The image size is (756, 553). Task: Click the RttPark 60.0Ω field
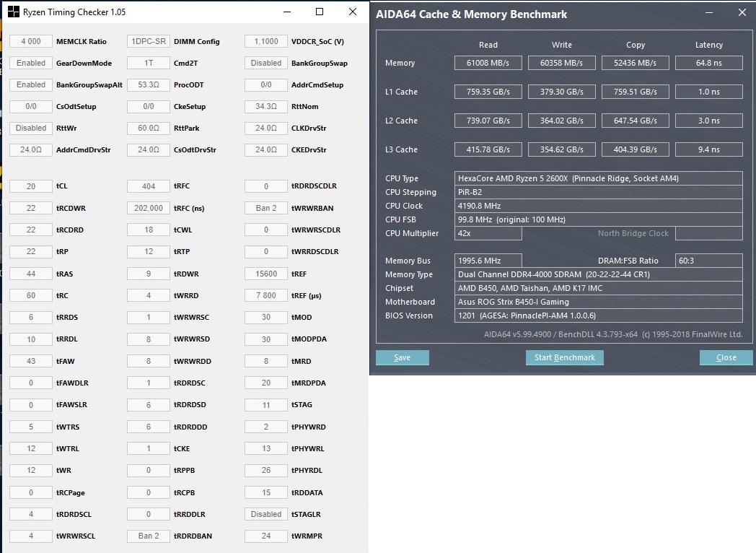point(149,129)
